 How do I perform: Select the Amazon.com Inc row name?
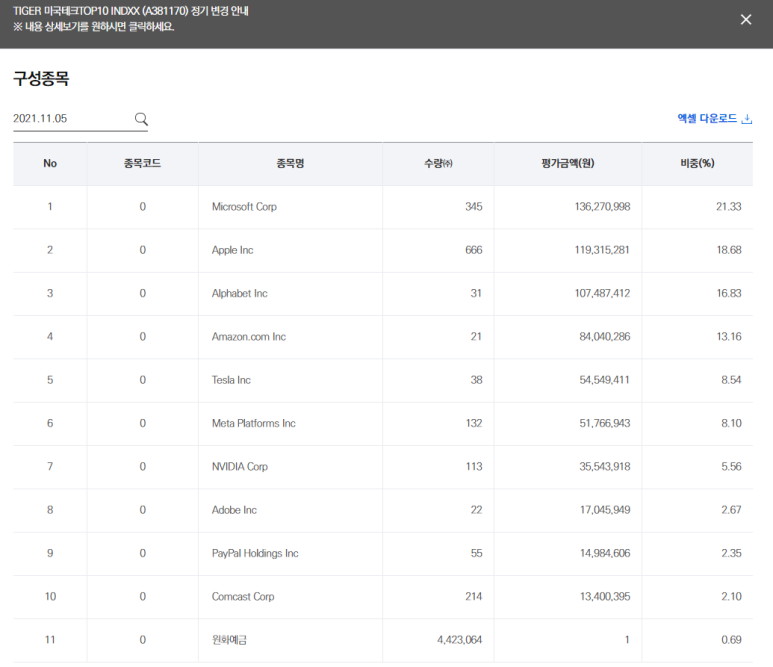[248, 337]
